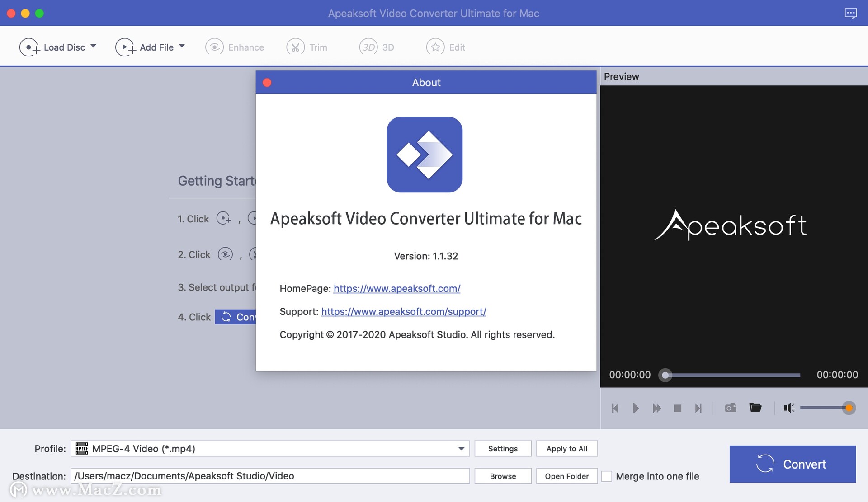
Task: Skip to next item in preview controls
Action: 698,408
